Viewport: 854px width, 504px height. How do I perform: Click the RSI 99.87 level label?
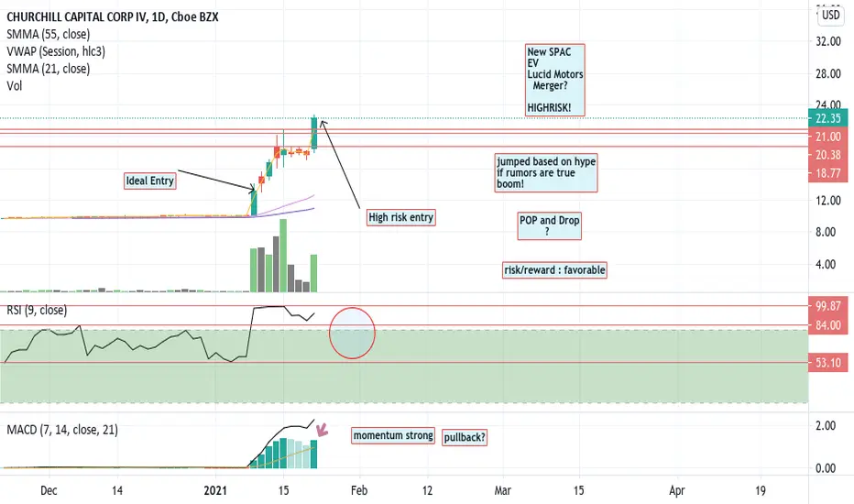point(827,306)
